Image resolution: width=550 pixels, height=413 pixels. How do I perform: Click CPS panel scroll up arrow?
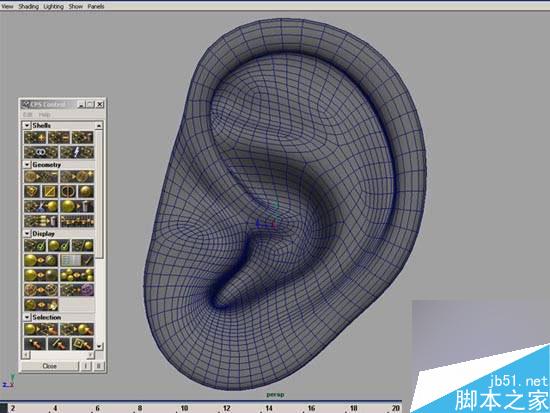pyautogui.click(x=99, y=125)
